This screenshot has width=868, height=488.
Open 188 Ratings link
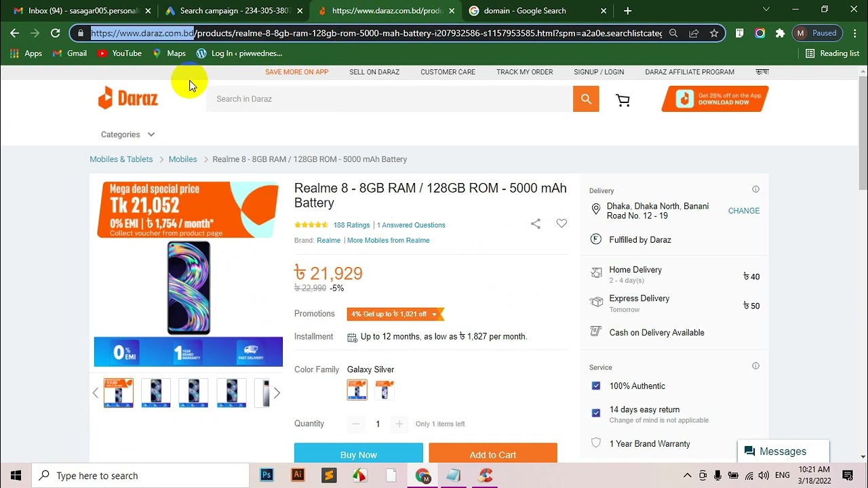351,225
